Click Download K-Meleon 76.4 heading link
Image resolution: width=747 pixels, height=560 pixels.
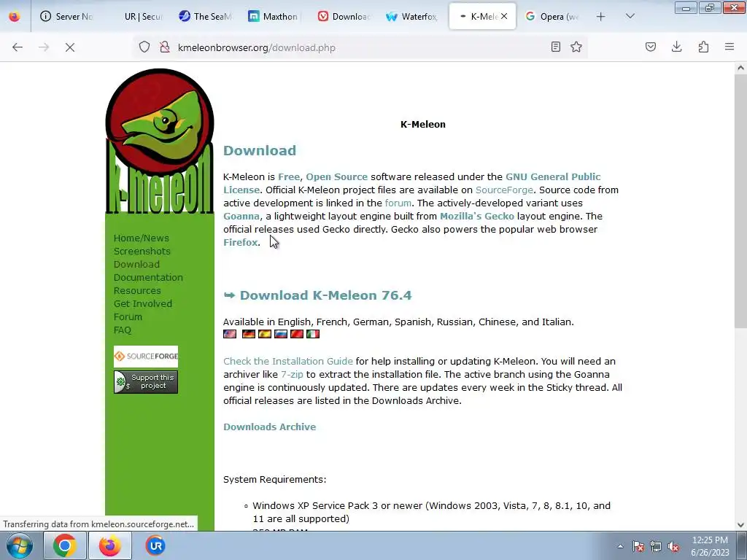pyautogui.click(x=325, y=295)
